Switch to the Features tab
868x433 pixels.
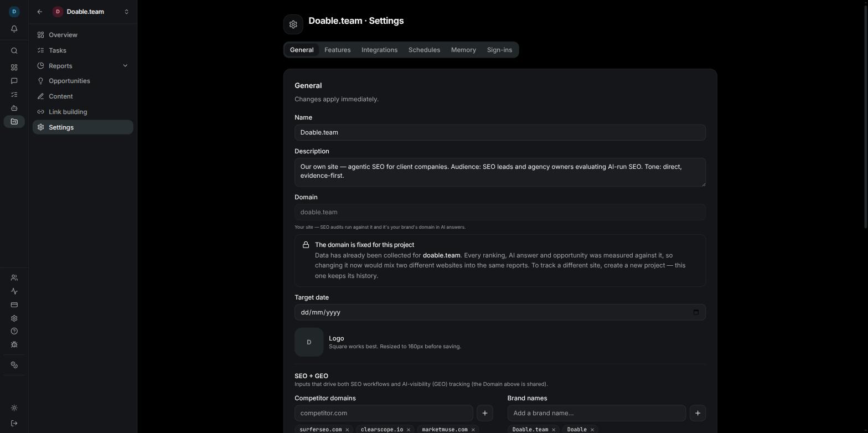[x=338, y=50]
